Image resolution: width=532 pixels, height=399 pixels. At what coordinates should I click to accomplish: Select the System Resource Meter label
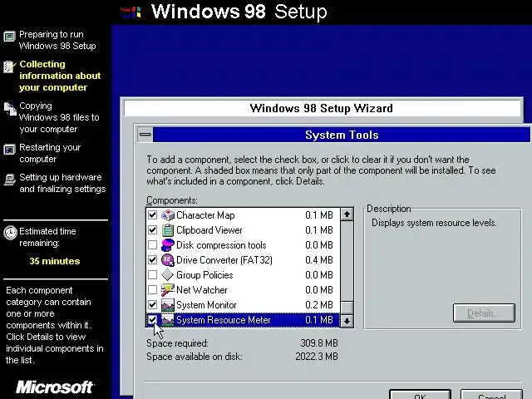click(224, 319)
